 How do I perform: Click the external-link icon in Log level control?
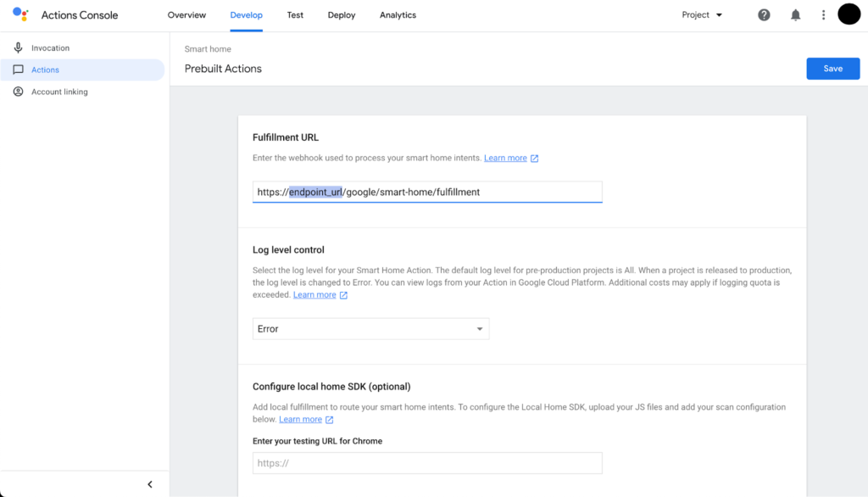pos(343,294)
